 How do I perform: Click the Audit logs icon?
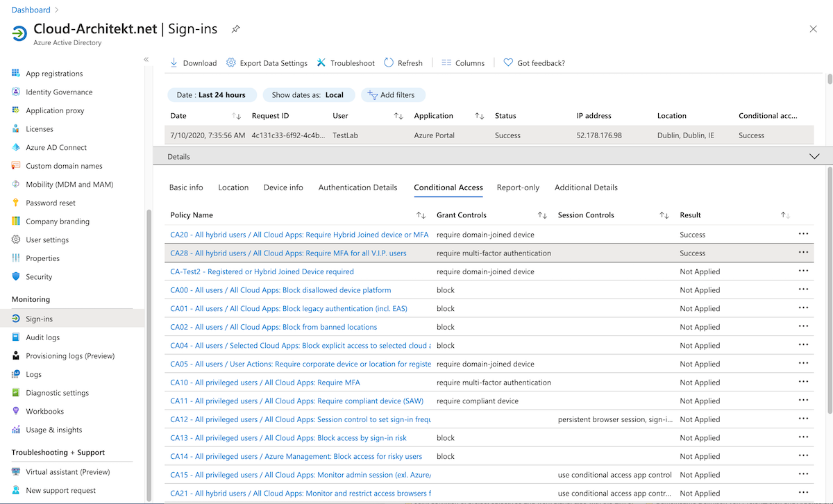point(16,337)
